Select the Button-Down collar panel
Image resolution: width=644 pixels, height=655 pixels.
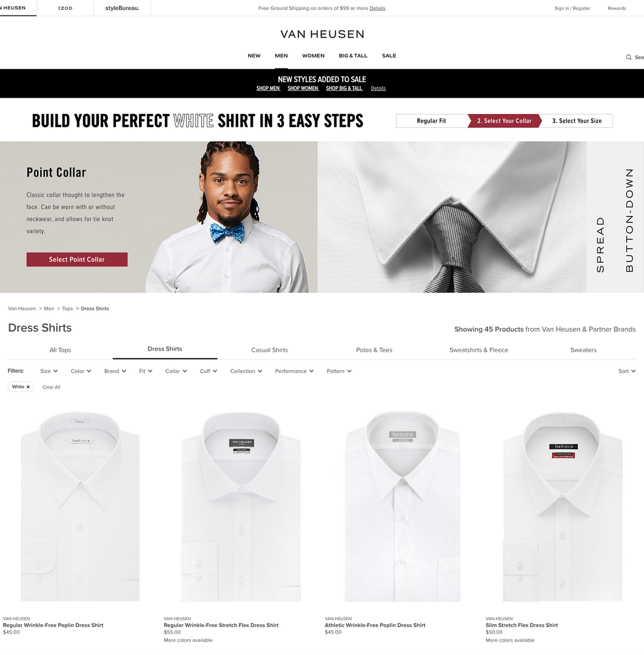tap(629, 217)
